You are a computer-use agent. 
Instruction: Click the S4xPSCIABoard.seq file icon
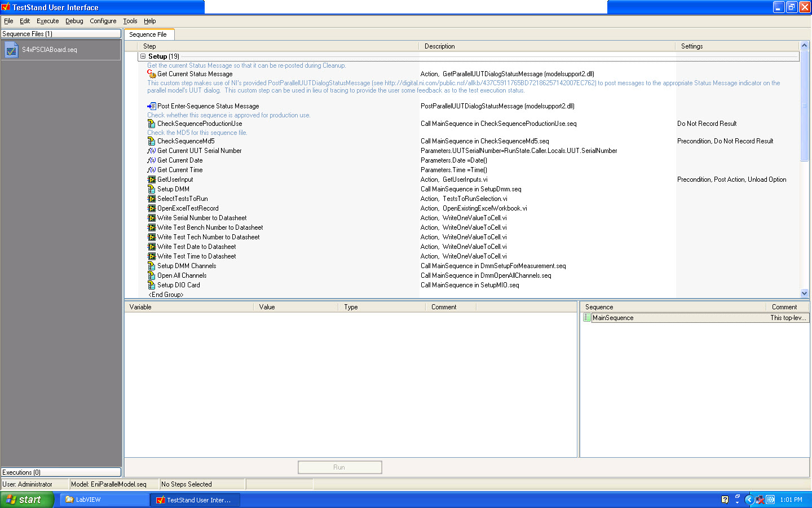coord(11,50)
